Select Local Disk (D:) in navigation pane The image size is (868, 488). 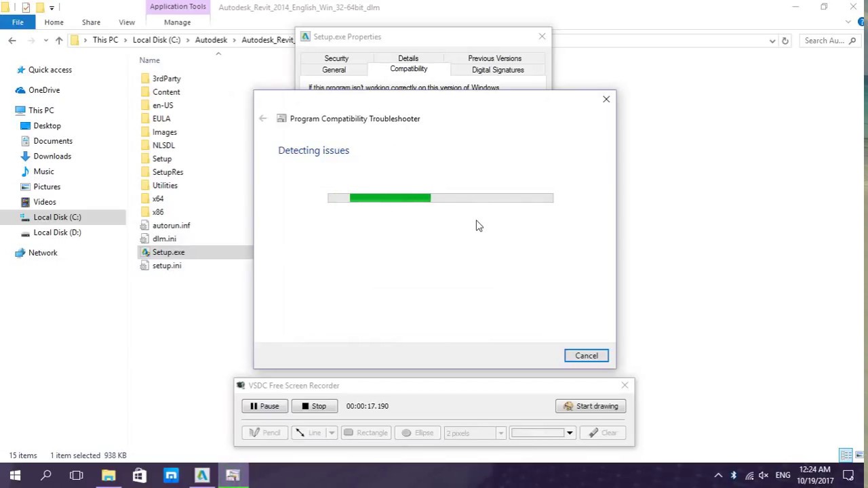(57, 232)
